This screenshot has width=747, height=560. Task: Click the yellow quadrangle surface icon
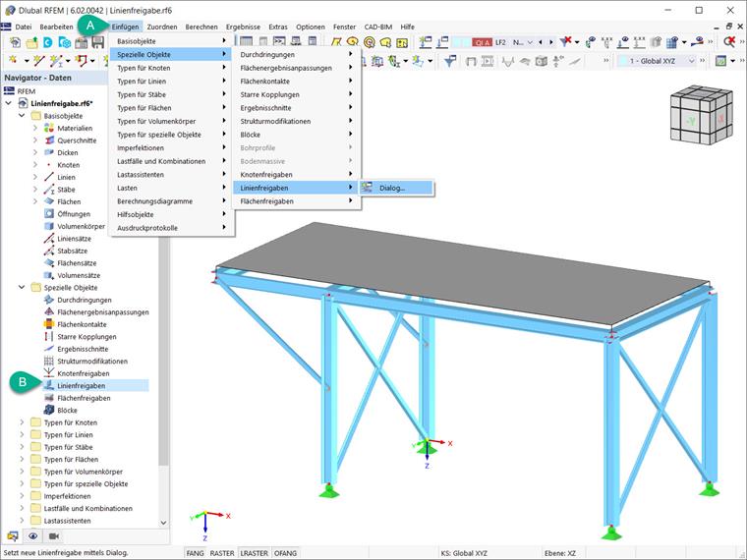(x=336, y=42)
